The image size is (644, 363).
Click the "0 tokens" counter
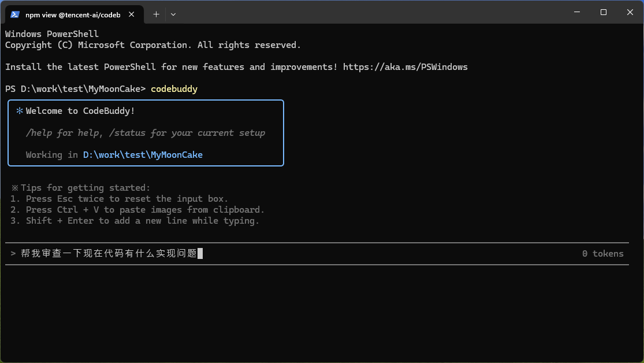pyautogui.click(x=602, y=254)
